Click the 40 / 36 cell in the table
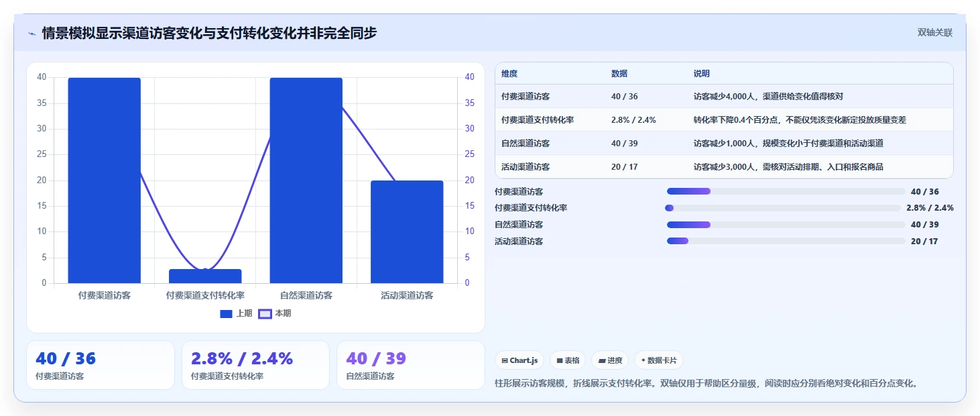This screenshot has width=980, height=416. 625,97
